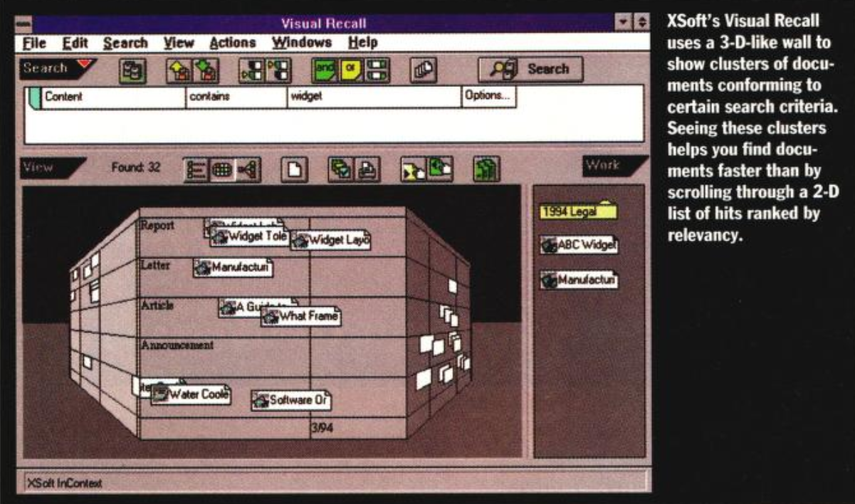Click the green query row marker
Viewport: 855px width, 504px height.
(x=33, y=98)
